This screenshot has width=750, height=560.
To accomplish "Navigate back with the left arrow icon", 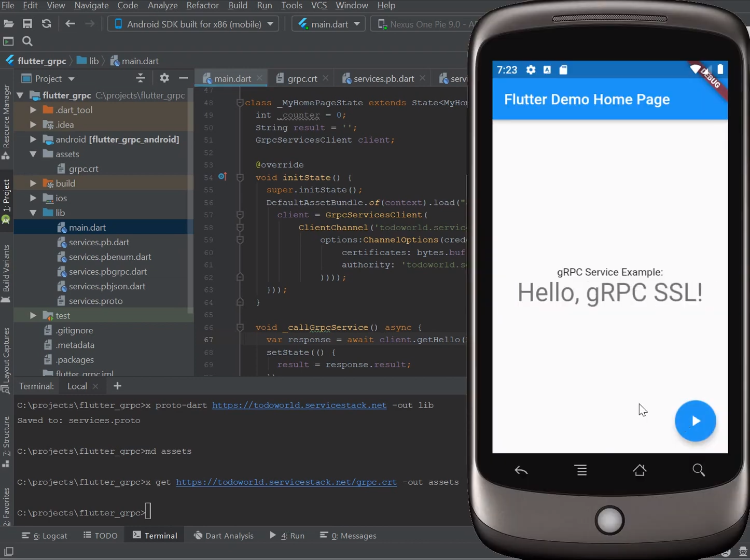I will [x=70, y=24].
